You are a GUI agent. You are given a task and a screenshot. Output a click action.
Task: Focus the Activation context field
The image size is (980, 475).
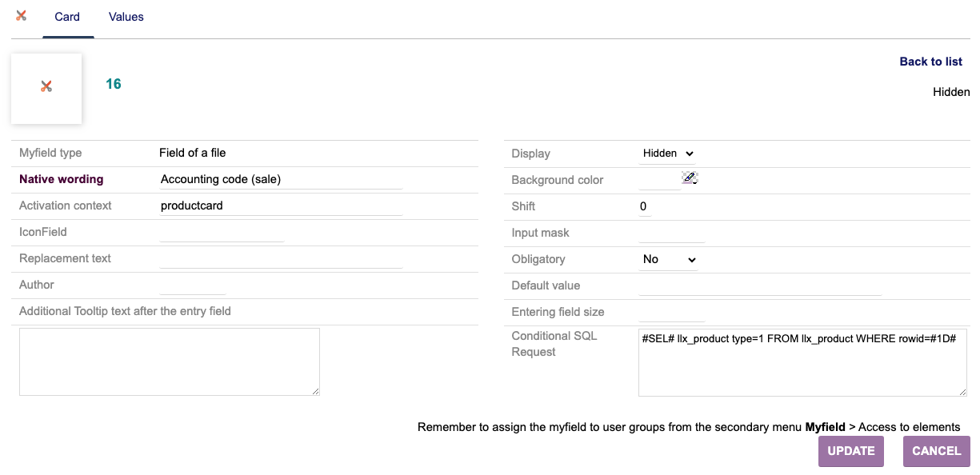coord(280,206)
